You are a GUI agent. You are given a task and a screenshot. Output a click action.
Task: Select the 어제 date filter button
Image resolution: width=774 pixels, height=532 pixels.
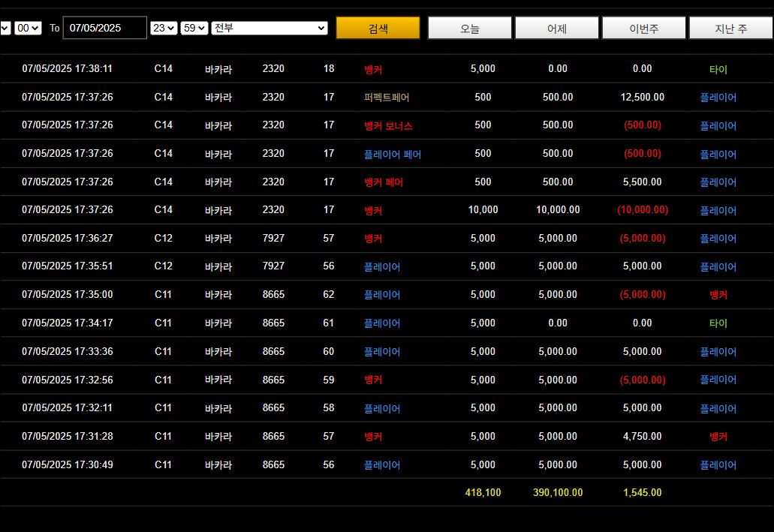(x=557, y=28)
